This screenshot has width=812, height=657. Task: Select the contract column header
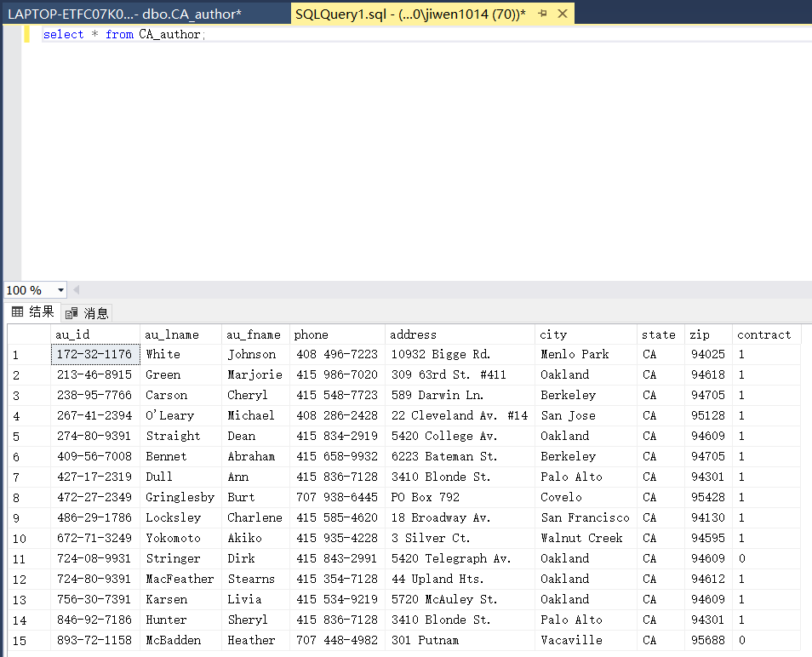[x=766, y=334]
